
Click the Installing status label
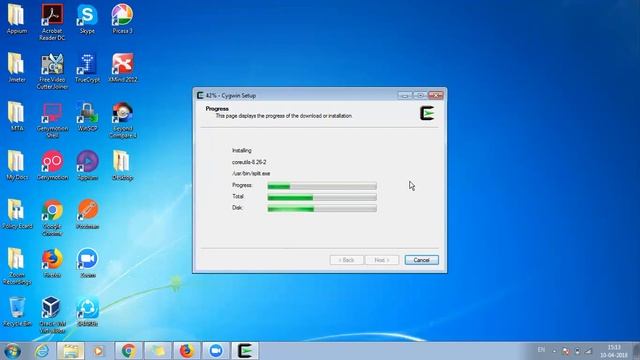tap(242, 151)
